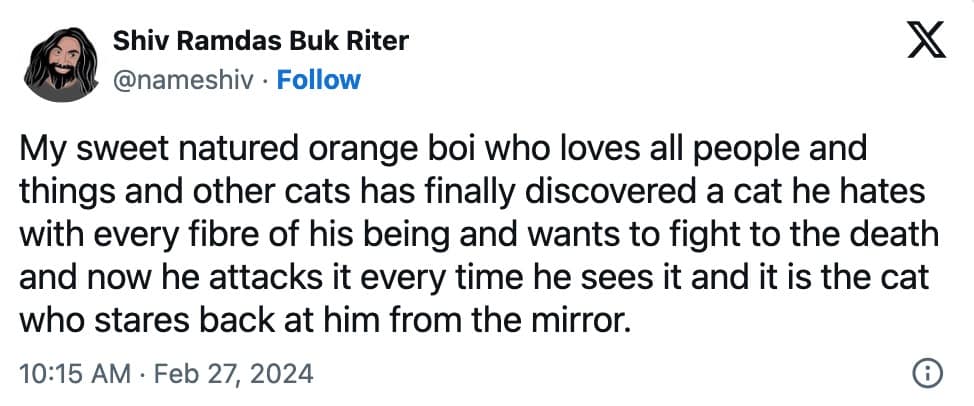Image resolution: width=974 pixels, height=406 pixels.
Task: Click the phrase "fight to the death"
Action: point(835,238)
